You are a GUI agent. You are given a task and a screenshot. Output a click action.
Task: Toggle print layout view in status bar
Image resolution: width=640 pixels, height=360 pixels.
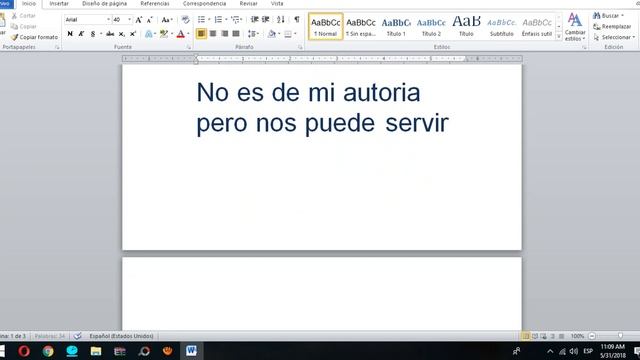point(526,336)
